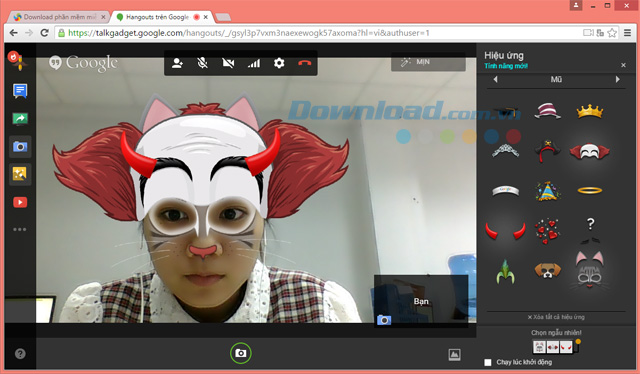Screen dimensions: 640x374
Task: Hang up the call with red phone
Action: click(x=304, y=63)
